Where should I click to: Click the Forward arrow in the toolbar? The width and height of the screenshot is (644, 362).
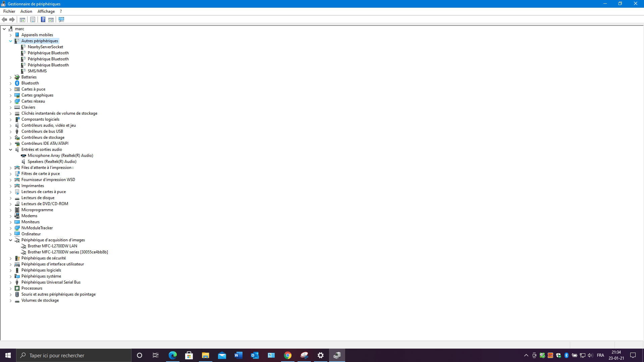pos(12,19)
